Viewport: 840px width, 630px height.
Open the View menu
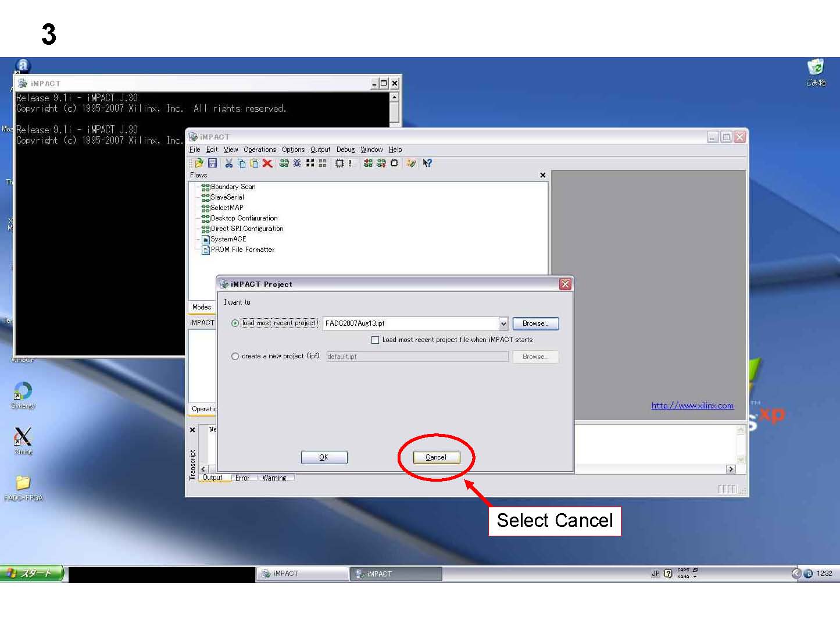pyautogui.click(x=231, y=150)
